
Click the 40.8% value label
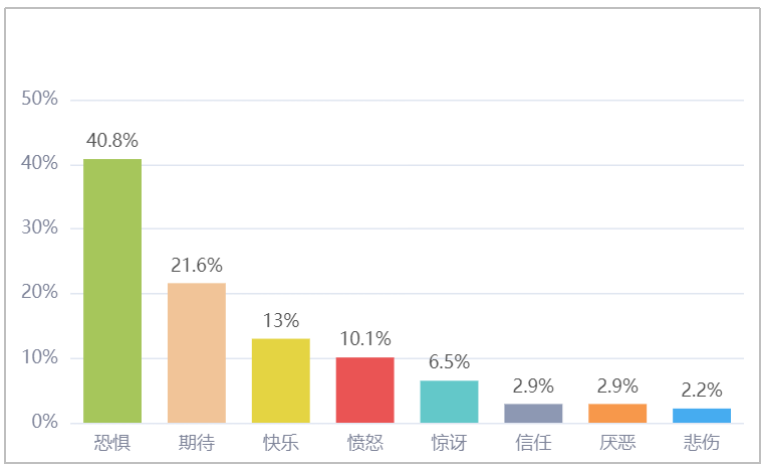113,140
